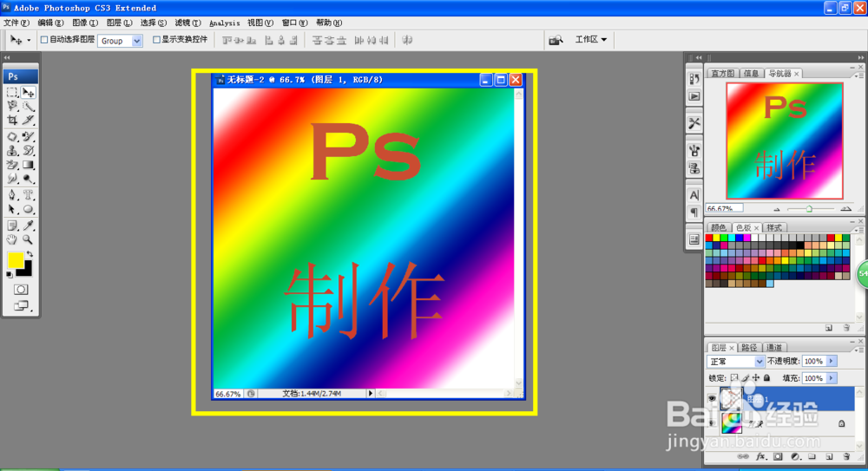Open the blend mode 正常 dropdown
The height and width of the screenshot is (471, 868).
736,362
